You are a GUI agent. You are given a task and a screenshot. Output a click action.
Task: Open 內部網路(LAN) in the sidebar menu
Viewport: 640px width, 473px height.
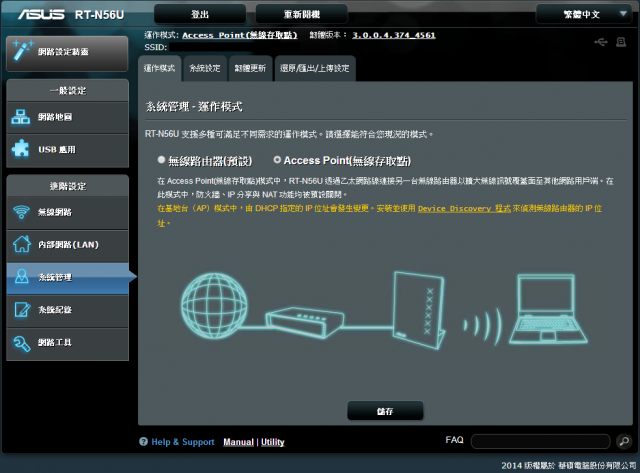67,245
